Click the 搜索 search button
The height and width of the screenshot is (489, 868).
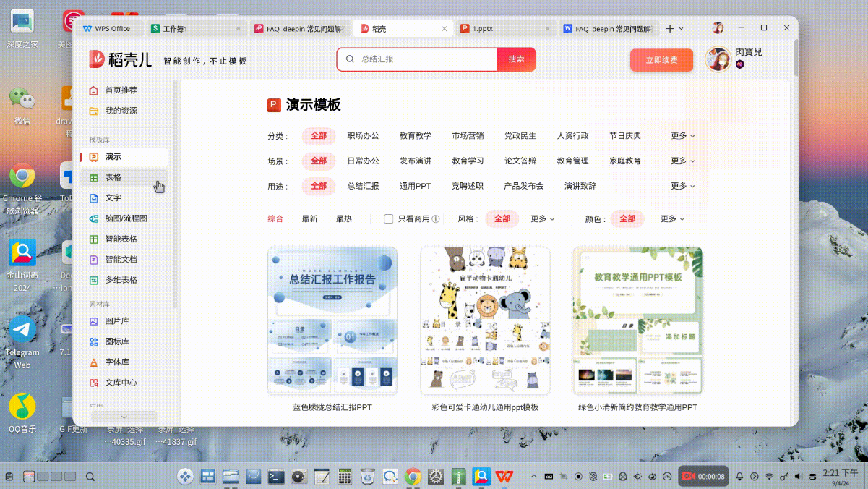[516, 59]
